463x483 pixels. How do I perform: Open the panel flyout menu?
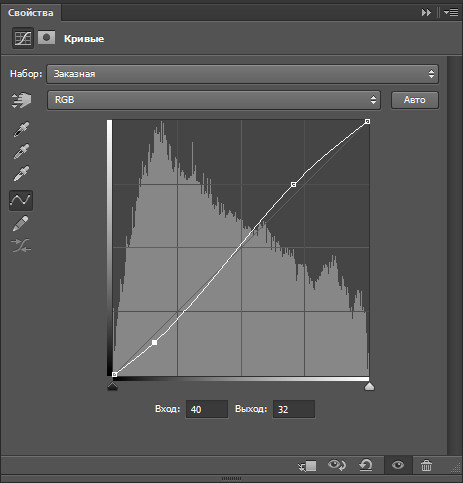[x=451, y=13]
